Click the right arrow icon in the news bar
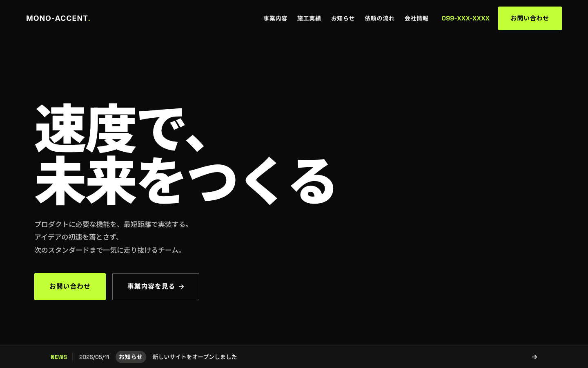The image size is (588, 368). click(535, 357)
